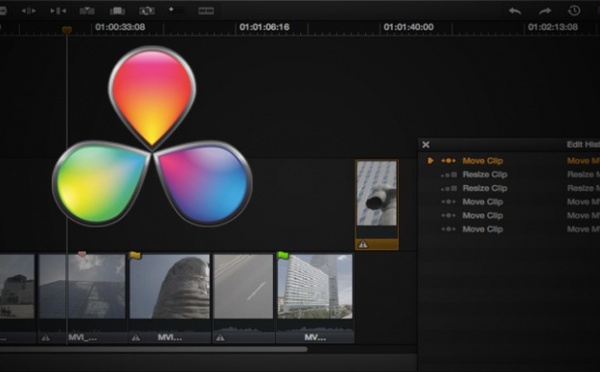
Task: Click the pink marker on the timeline clip
Action: 82,254
